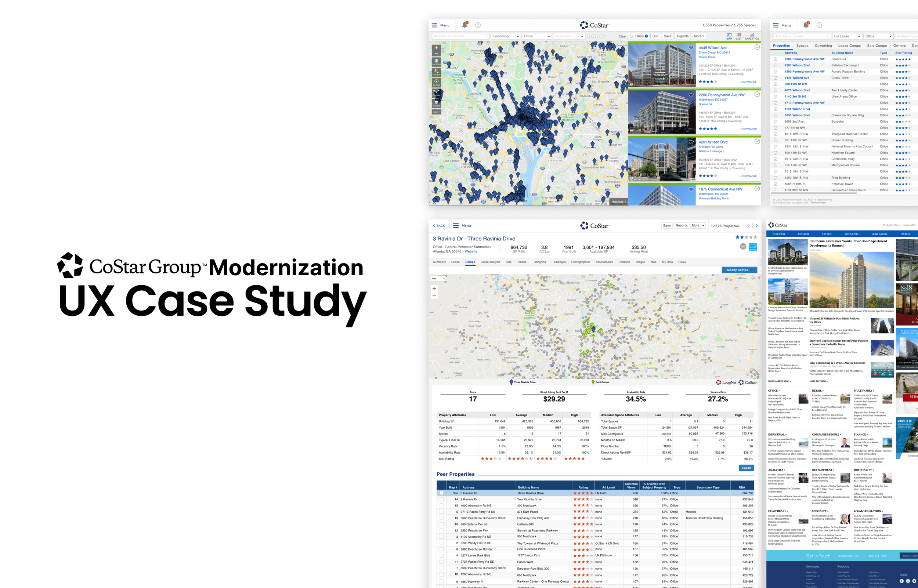Open the hamburger Menu in the map search window
Screen dimensions: 918x588
(x=440, y=25)
